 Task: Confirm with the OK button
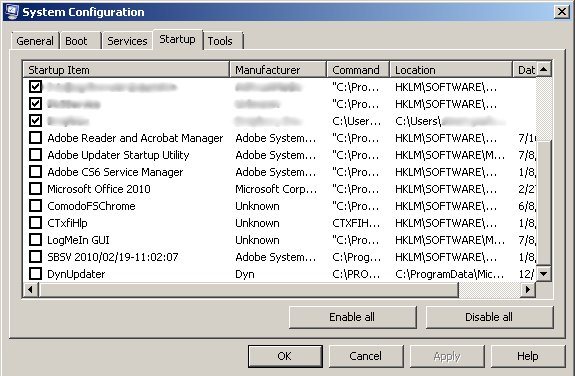pyautogui.click(x=285, y=356)
